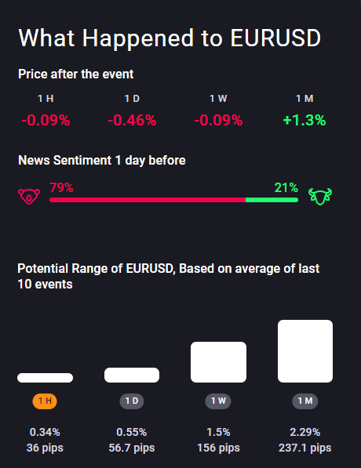The height and width of the screenshot is (468, 361).
Task: Click the 237.1 pips value
Action: (x=305, y=448)
